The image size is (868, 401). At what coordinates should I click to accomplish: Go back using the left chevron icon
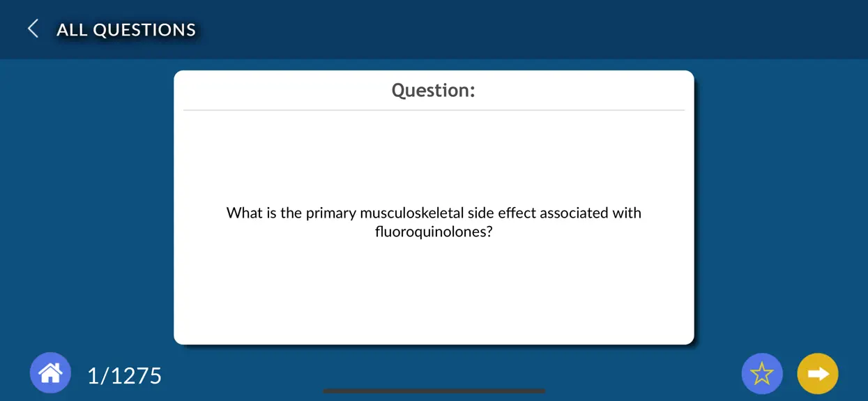32,29
